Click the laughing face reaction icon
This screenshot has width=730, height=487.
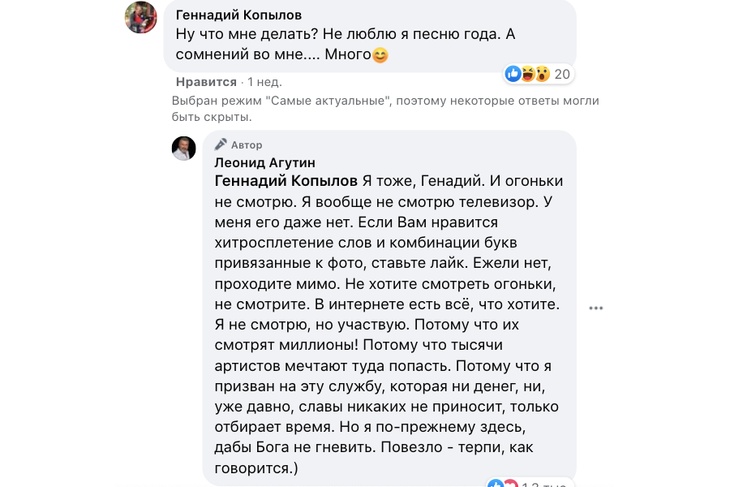point(528,73)
